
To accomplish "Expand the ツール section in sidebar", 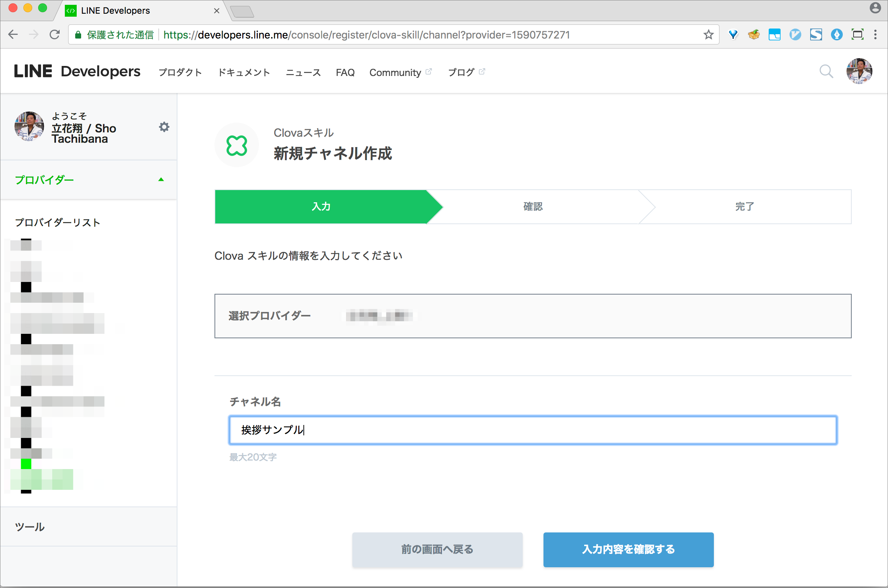I will point(89,526).
